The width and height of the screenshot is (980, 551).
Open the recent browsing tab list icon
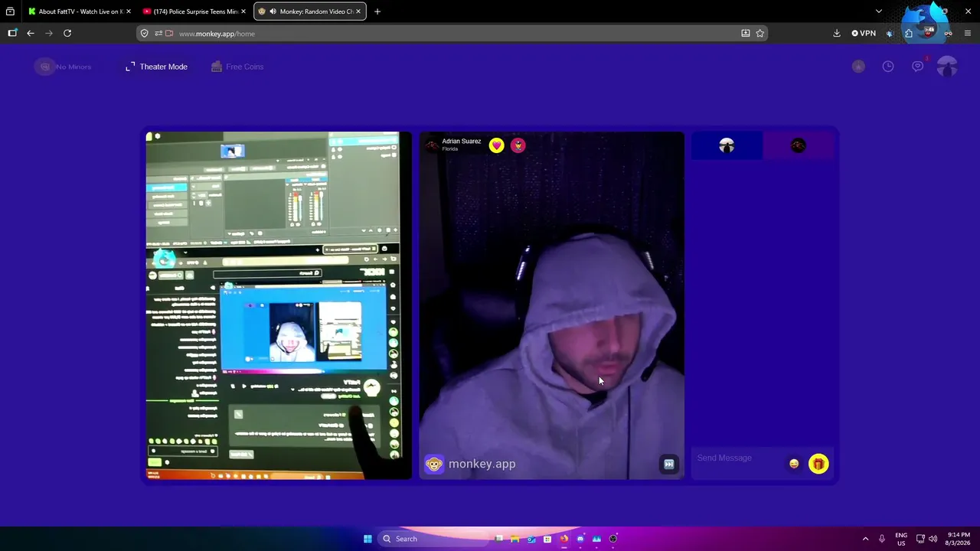10,11
